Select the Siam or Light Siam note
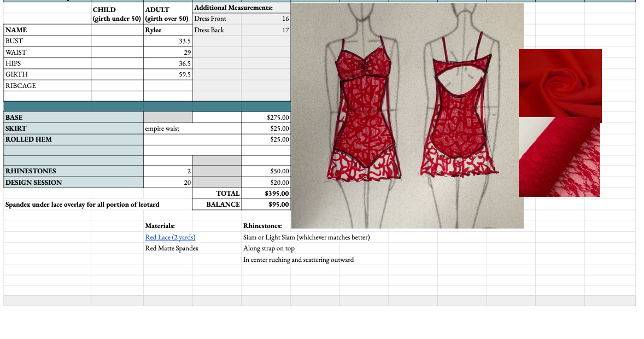 click(306, 237)
